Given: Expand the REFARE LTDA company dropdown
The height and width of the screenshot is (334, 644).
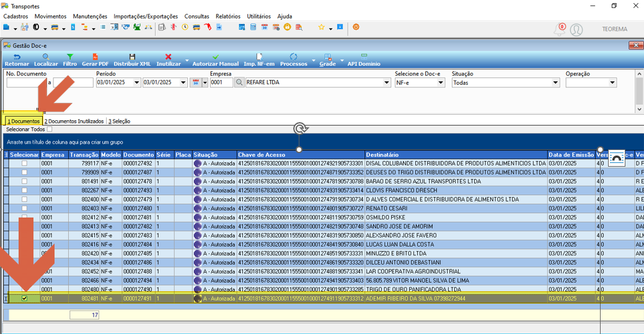Looking at the screenshot, I should click(387, 82).
